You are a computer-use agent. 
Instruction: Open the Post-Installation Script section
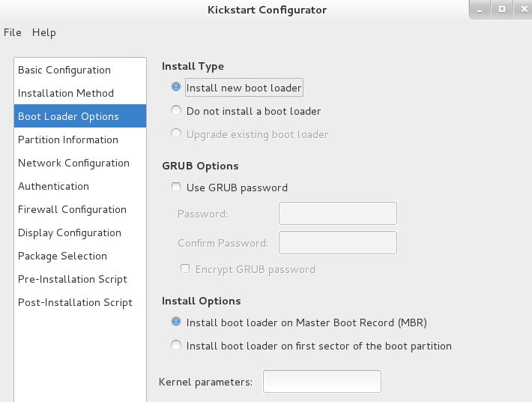(x=80, y=302)
